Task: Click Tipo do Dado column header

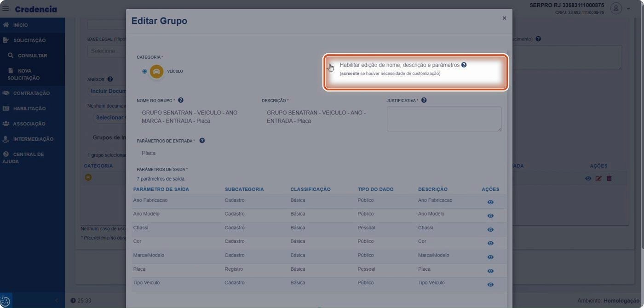Action: click(376, 189)
